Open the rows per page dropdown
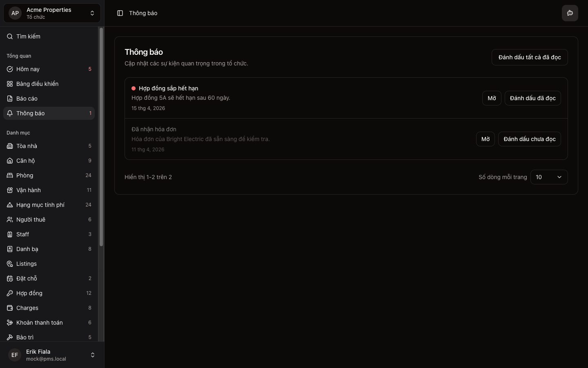Screen dimensions: 588x368 [x=549, y=177]
